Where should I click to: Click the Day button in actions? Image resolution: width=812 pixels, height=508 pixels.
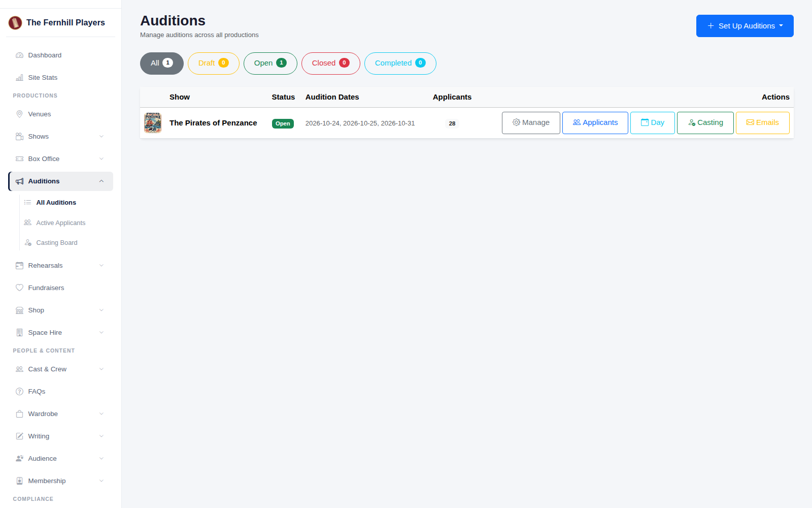[652, 123]
